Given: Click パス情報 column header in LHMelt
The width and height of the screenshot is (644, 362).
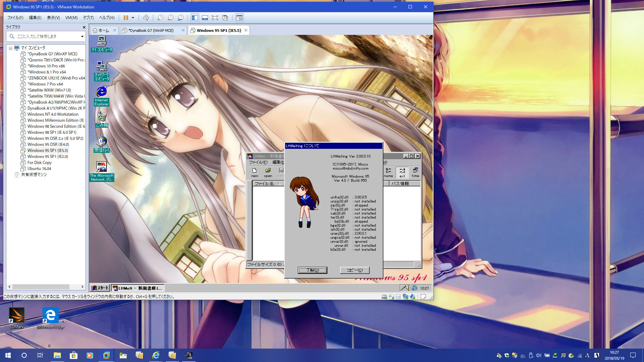Looking at the screenshot, I should pos(405,184).
